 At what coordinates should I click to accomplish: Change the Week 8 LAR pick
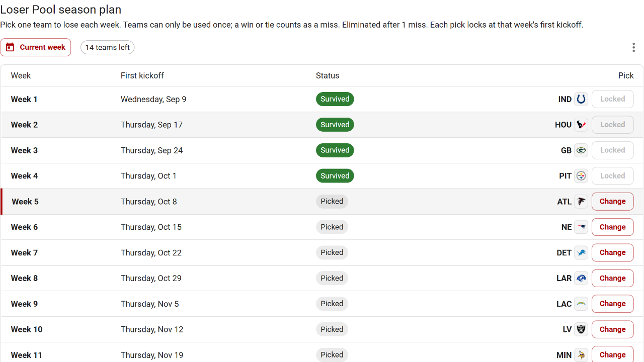(612, 278)
